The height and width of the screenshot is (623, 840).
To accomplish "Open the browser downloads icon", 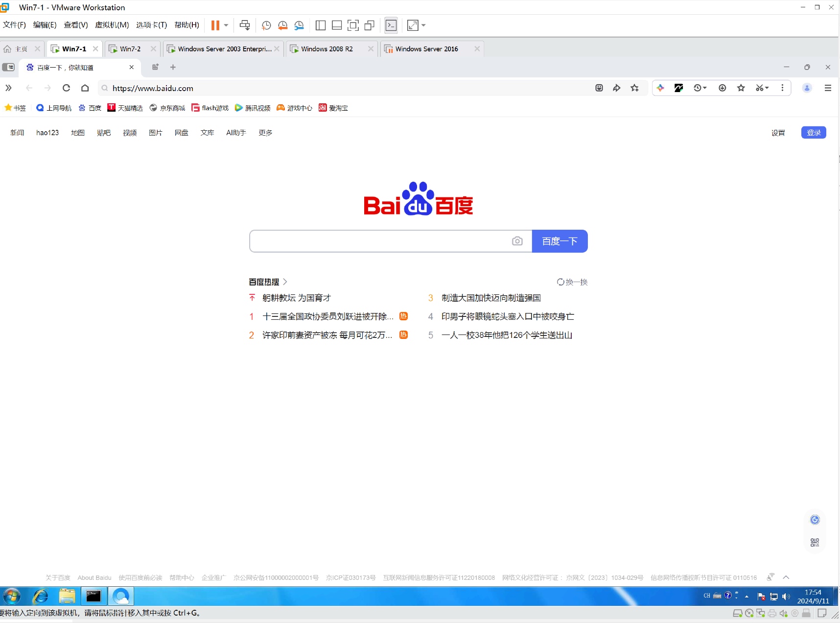I will (723, 88).
